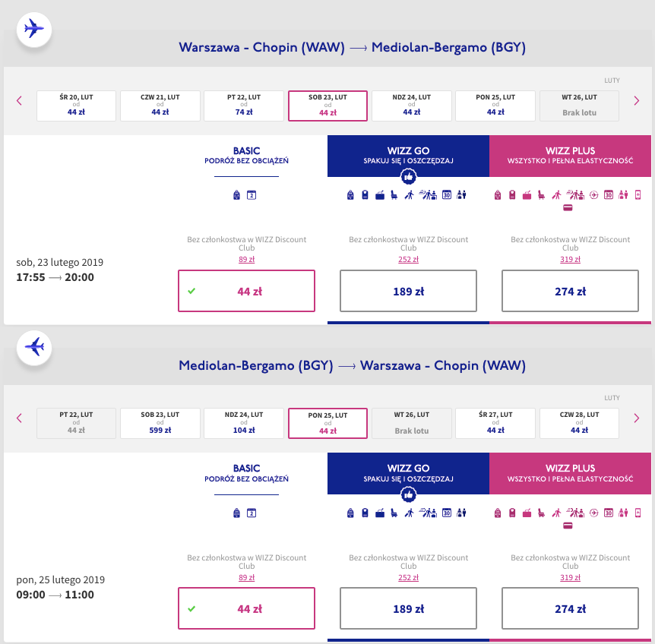655x644 pixels.
Task: Click the mobile phone icon under outbound WIZZ PLUS
Action: [x=638, y=195]
